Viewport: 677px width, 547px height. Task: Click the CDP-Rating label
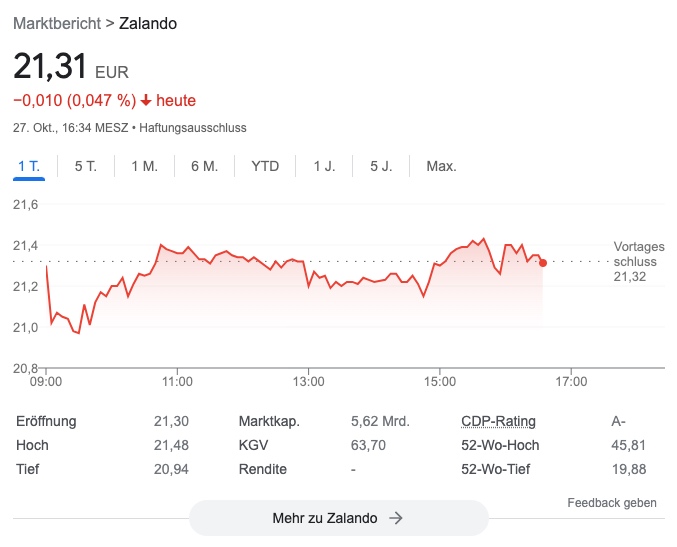click(x=498, y=421)
